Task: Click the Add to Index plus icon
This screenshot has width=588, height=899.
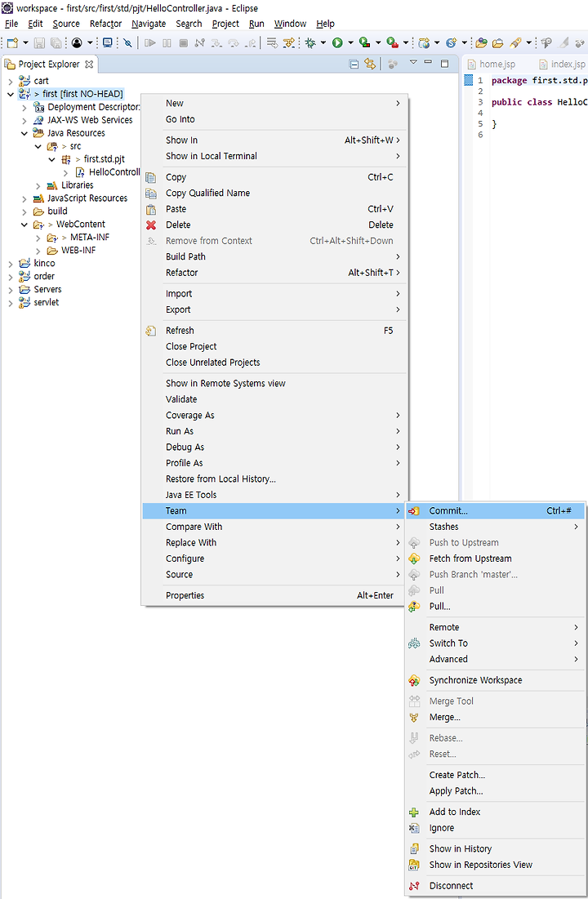Action: 414,812
